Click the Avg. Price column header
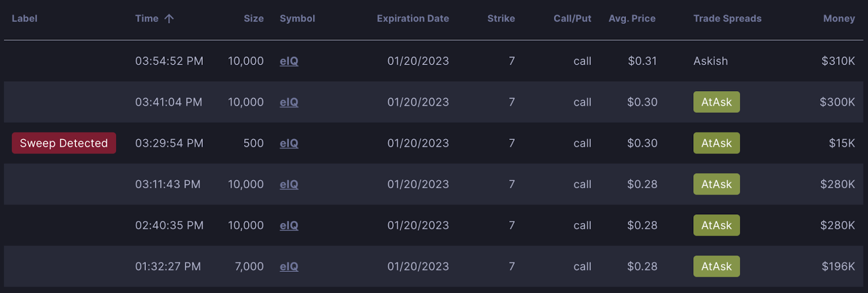 [x=632, y=18]
